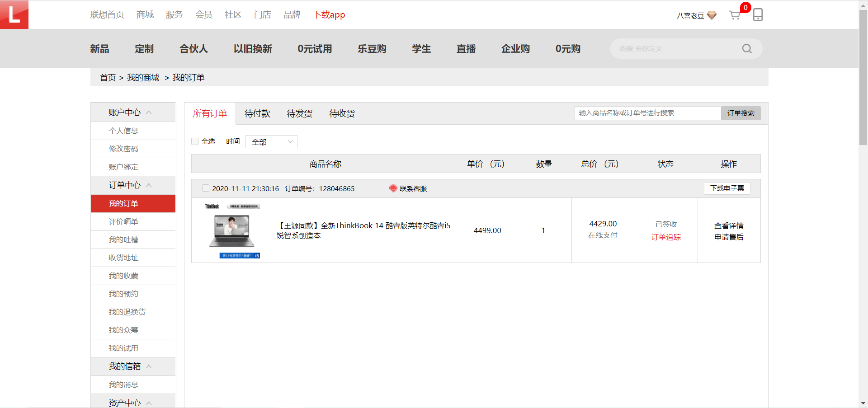Focus the order search input field
The height and width of the screenshot is (408, 868).
click(x=648, y=113)
